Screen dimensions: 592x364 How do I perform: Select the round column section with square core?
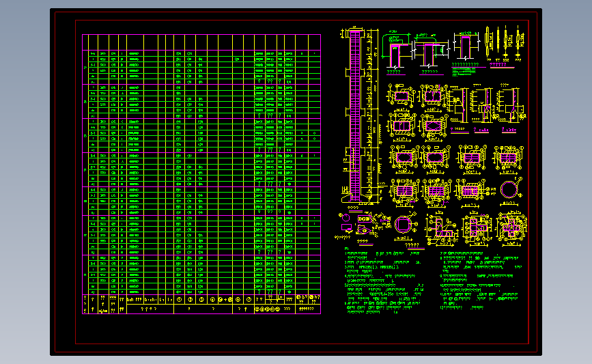(404, 225)
